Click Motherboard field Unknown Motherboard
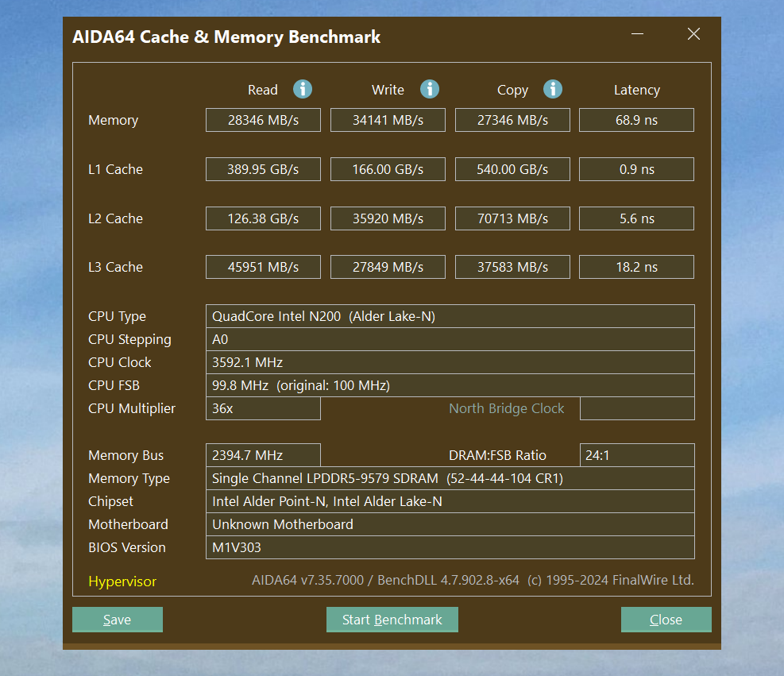This screenshot has height=676, width=784. 450,524
